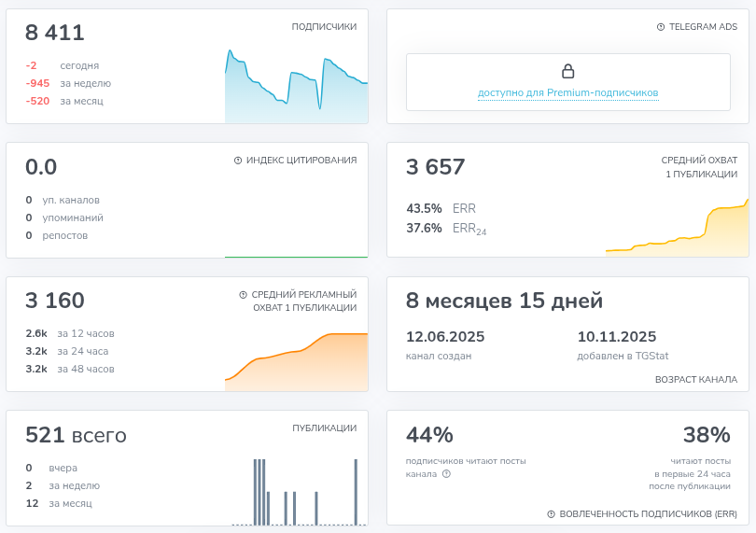The width and height of the screenshot is (756, 533).
Task: Select the 'за 12 часов' 2.6k row
Action: [x=70, y=333]
